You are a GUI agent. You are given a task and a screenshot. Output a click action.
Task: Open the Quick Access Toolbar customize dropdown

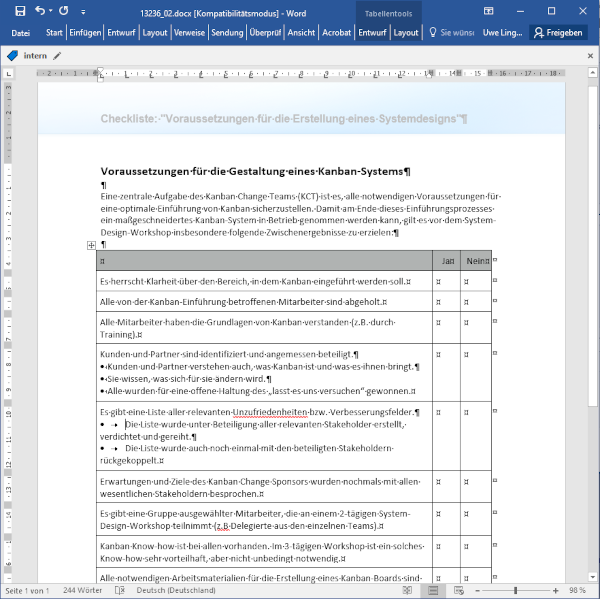[x=84, y=10]
